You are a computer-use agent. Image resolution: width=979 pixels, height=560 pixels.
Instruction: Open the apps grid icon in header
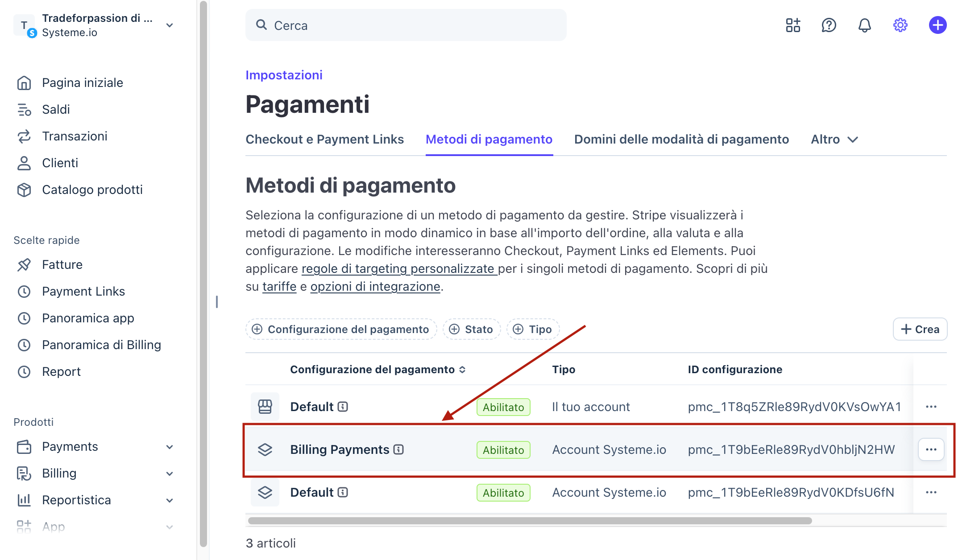pos(793,25)
